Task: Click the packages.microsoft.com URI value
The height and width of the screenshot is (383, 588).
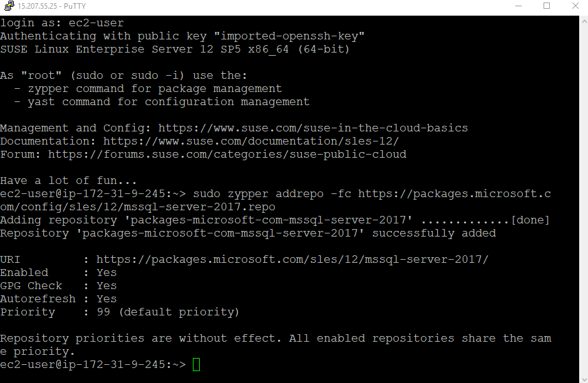Action: pos(292,259)
